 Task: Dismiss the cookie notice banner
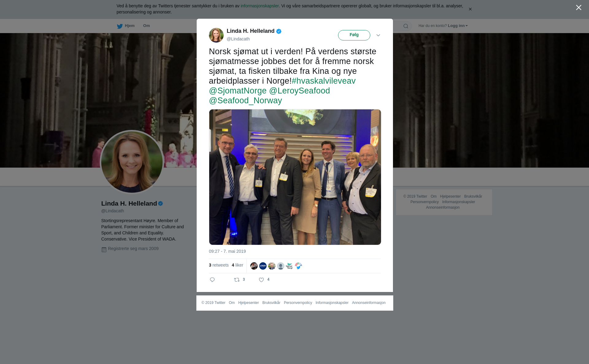click(x=470, y=9)
